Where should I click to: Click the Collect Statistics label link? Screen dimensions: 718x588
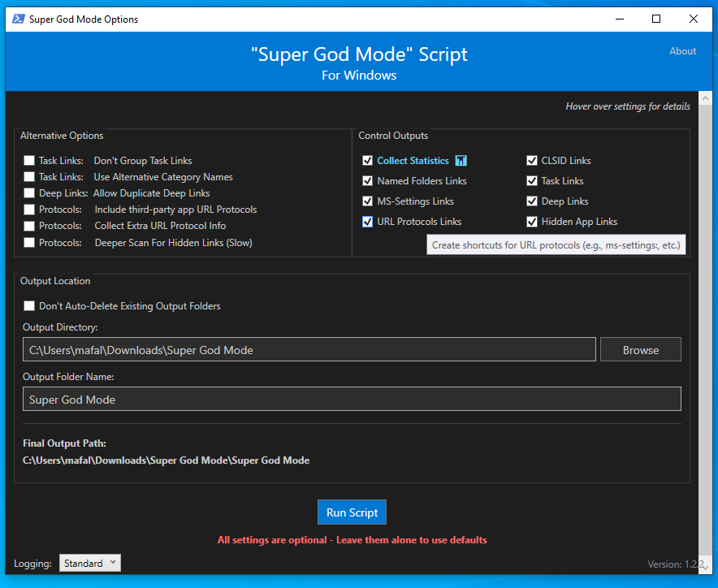pyautogui.click(x=413, y=161)
